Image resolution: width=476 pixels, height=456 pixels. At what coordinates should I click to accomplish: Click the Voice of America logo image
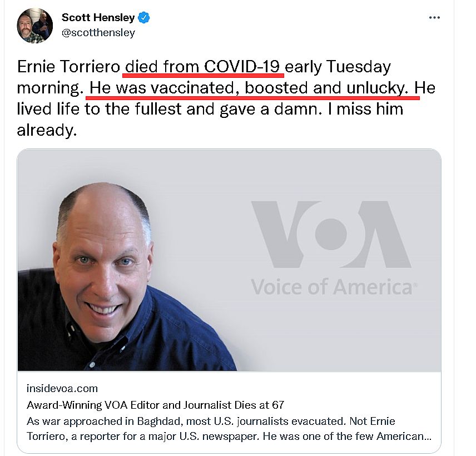coord(334,249)
